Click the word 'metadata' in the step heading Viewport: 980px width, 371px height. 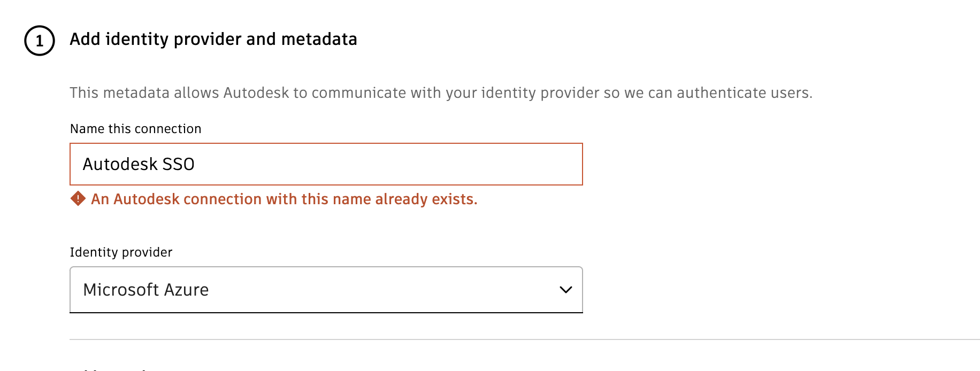(319, 39)
